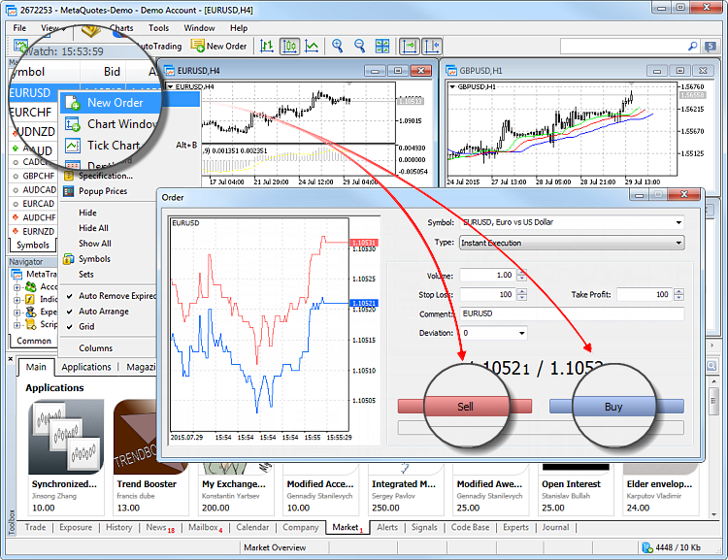Click the tile windows toolbar icon
The image size is (728, 560).
[x=382, y=46]
